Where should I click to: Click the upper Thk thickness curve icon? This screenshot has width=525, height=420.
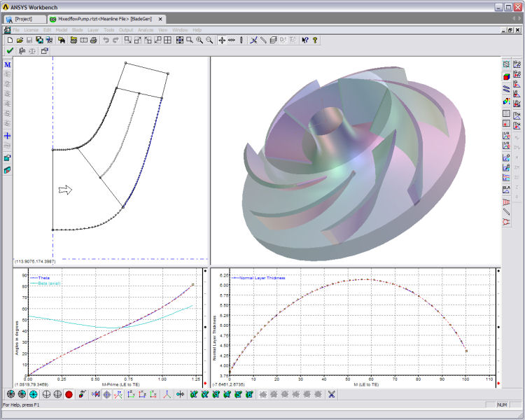[517, 115]
